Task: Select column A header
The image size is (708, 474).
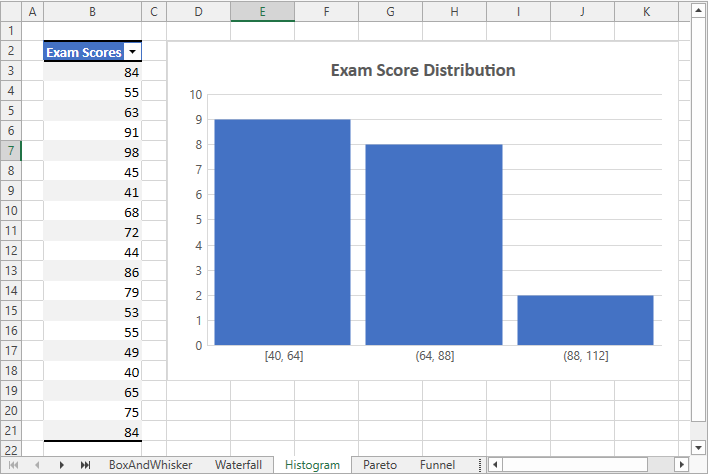Action: tap(33, 11)
